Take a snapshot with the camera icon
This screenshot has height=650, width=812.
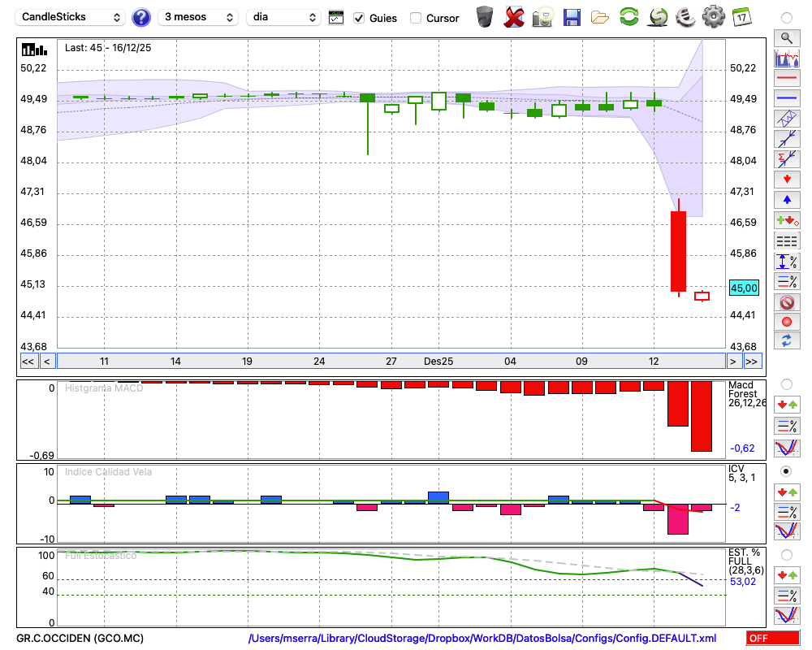tap(542, 17)
